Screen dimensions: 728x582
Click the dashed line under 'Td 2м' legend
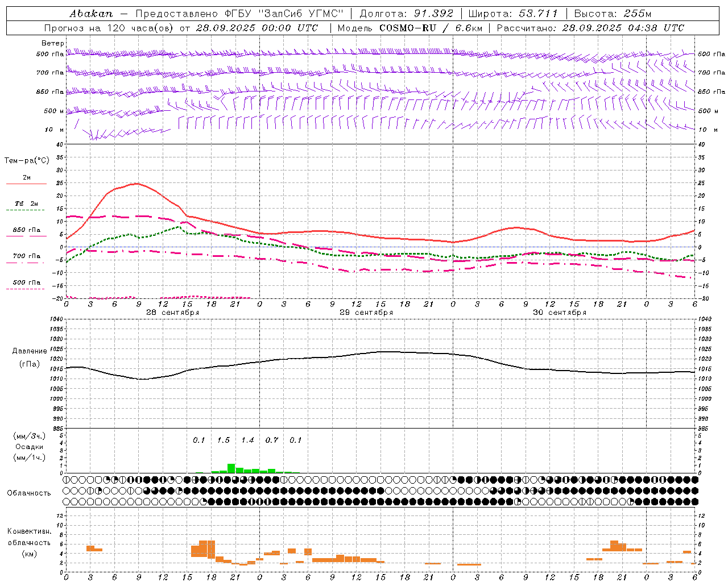click(26, 210)
